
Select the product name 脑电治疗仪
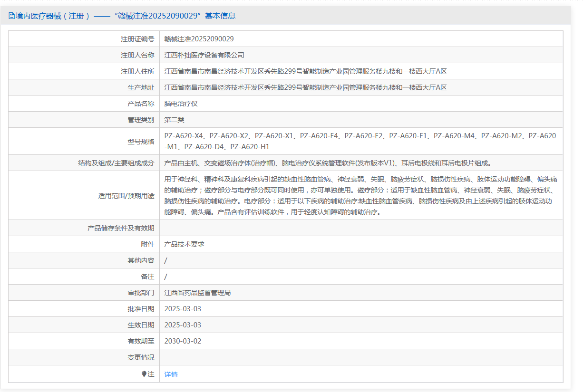(181, 104)
